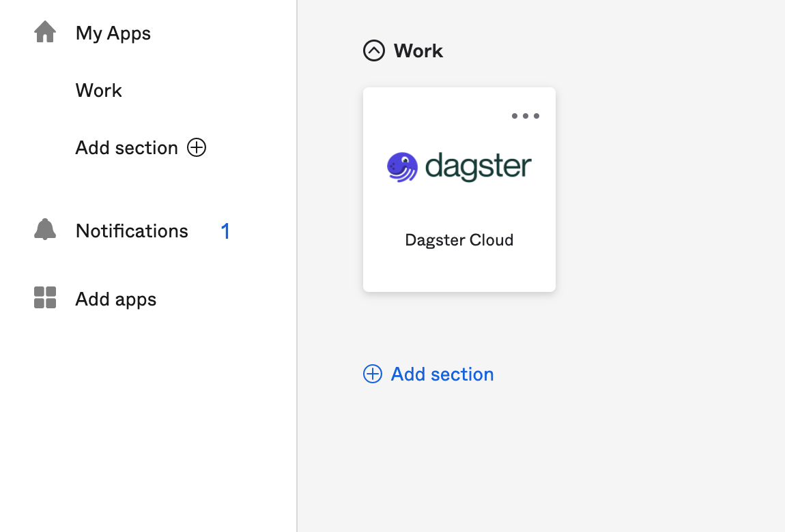Click the circled up-arrow next to Work heading
This screenshot has height=532, width=785.
(373, 50)
